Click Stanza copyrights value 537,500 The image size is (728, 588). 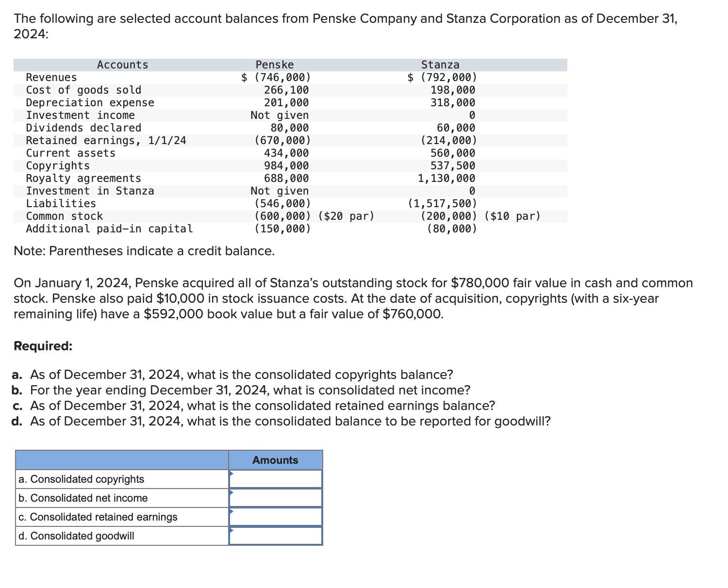453,165
